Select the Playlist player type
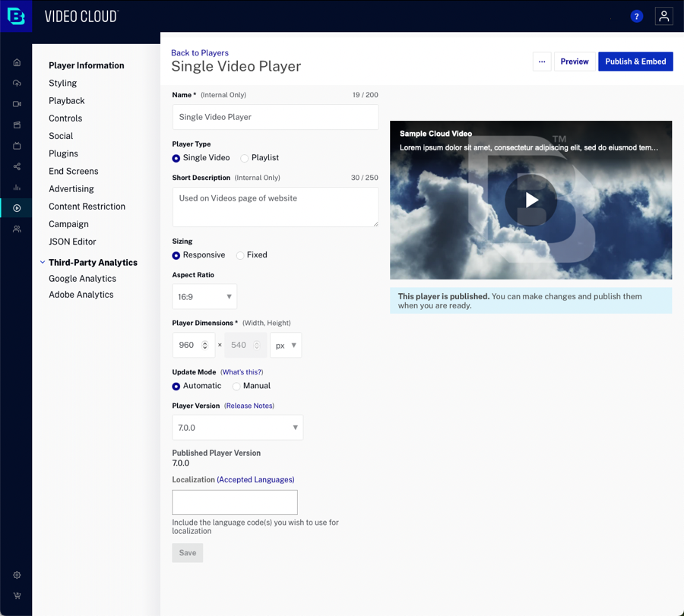This screenshot has height=616, width=684. tap(245, 158)
